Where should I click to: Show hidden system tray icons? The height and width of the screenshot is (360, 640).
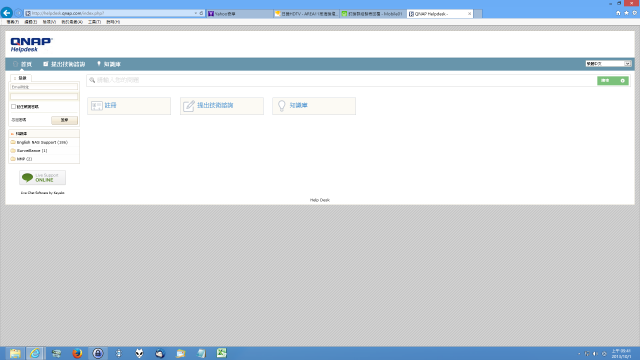click(579, 353)
